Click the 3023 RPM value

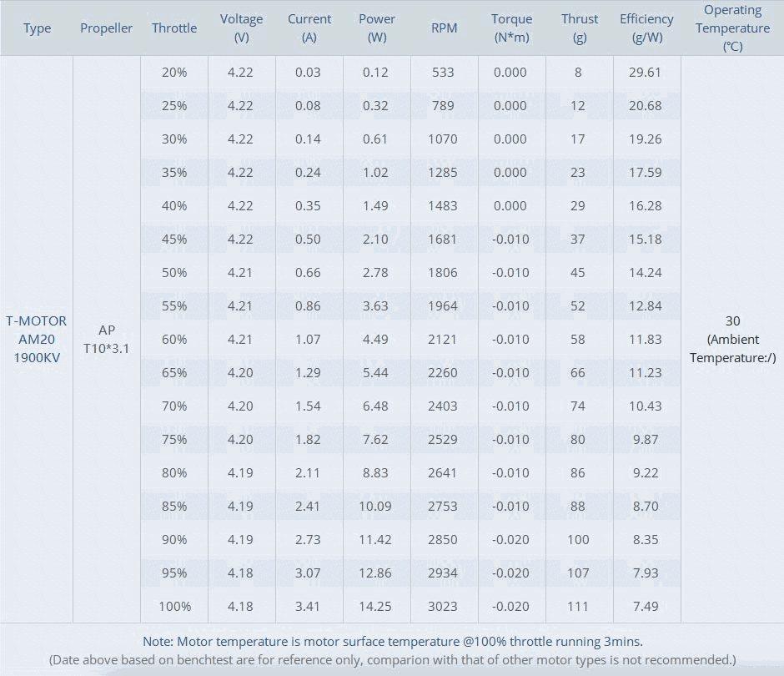[x=443, y=607]
